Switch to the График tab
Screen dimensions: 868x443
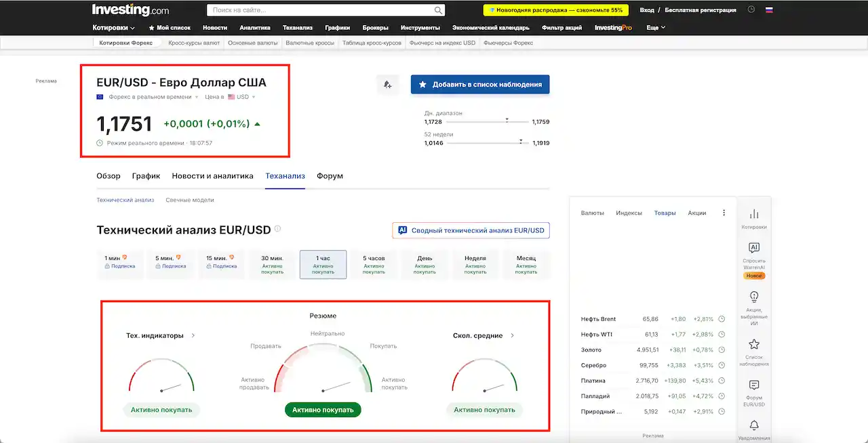pos(146,176)
